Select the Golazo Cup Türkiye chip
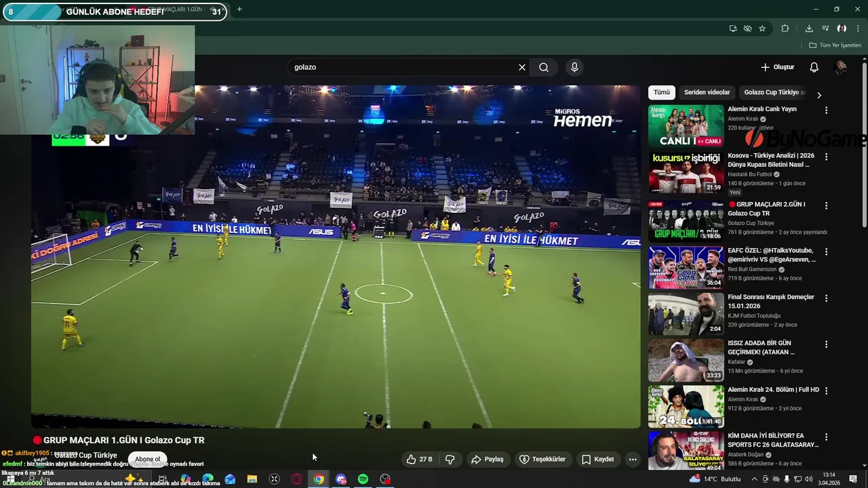This screenshot has width=868, height=488. 774,92
